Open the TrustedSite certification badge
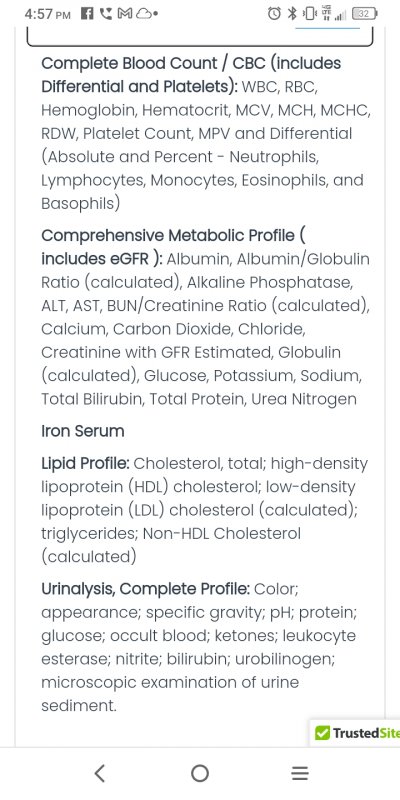The width and height of the screenshot is (400, 800). pos(357,733)
